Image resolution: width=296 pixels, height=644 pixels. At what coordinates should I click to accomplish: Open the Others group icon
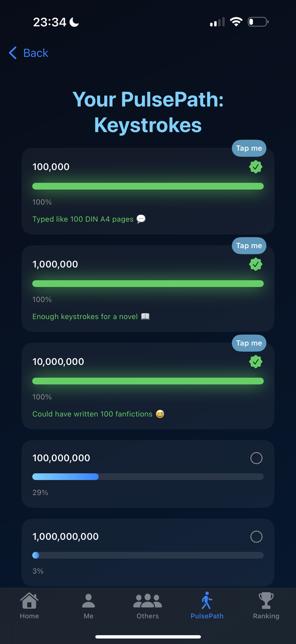coord(148,601)
